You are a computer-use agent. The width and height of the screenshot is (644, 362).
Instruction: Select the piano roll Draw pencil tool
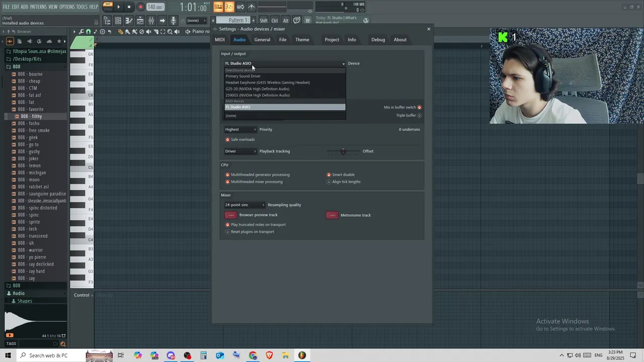pos(120,32)
